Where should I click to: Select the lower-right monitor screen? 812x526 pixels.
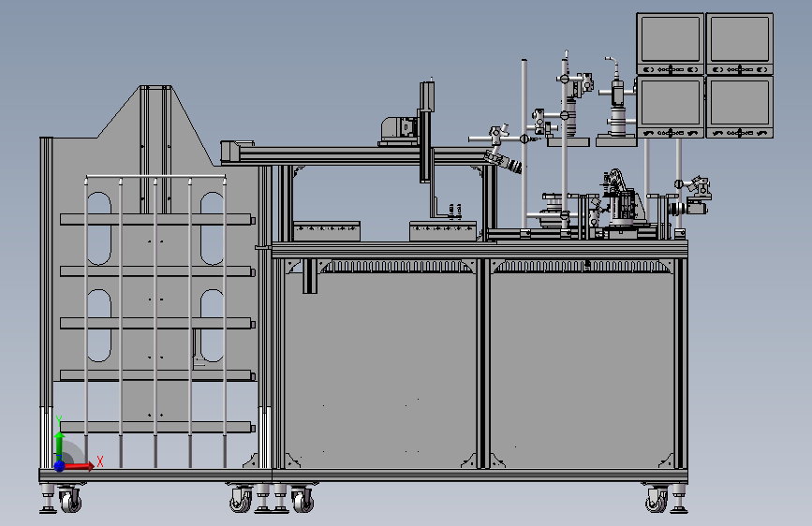(740, 103)
